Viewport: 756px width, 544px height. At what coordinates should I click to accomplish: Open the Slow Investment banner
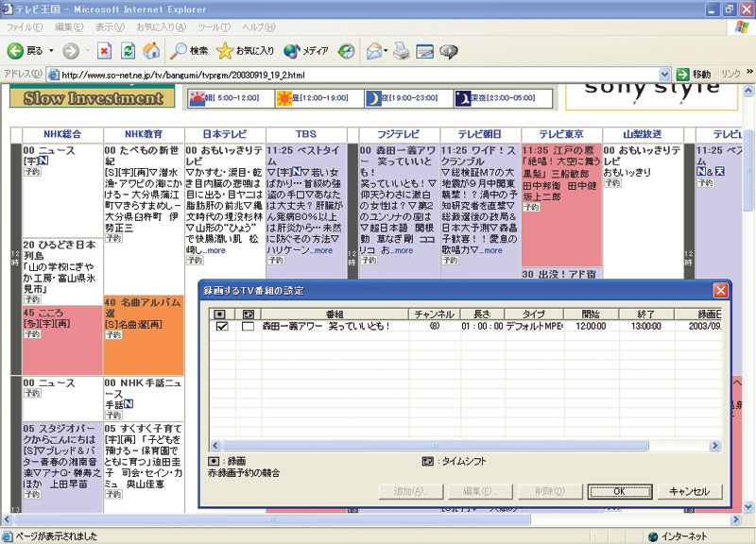(x=93, y=96)
